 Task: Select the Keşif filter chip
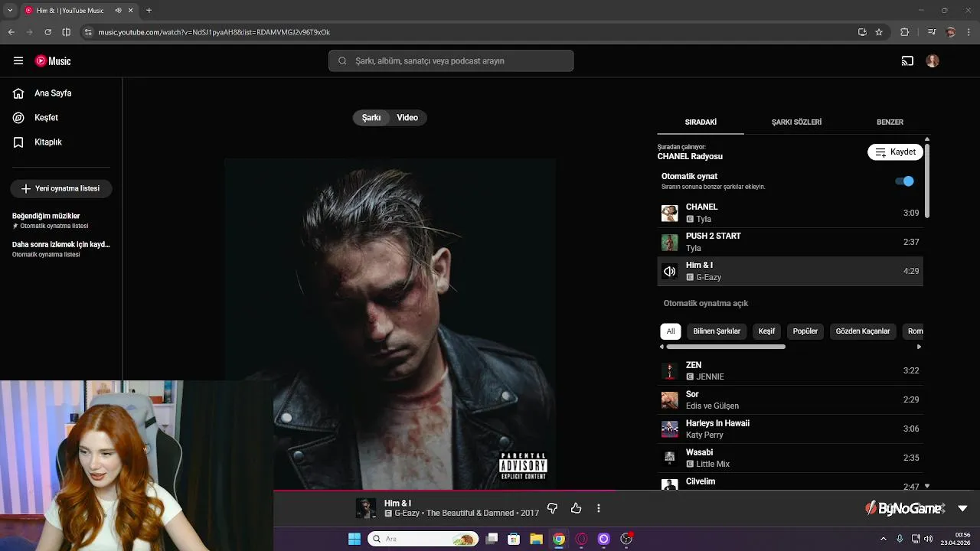pos(766,331)
